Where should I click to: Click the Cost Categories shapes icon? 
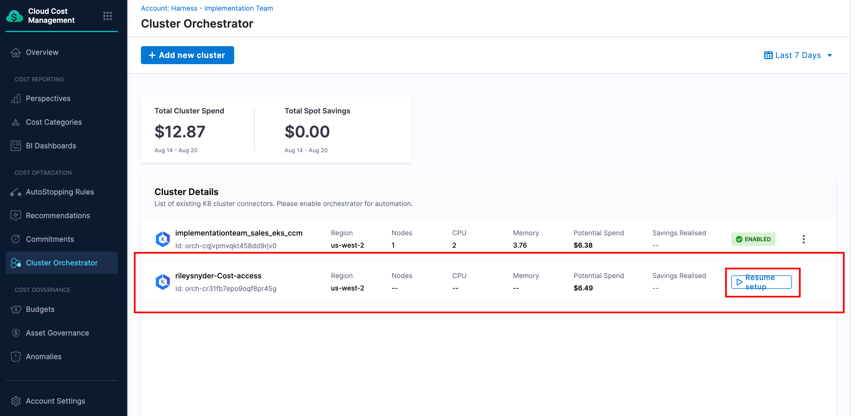(15, 122)
